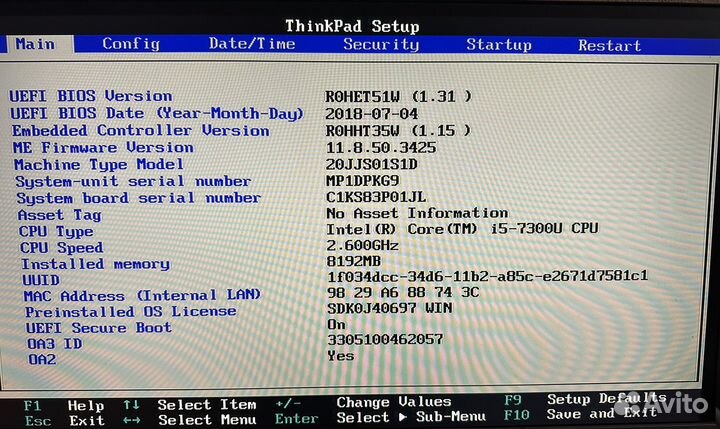The width and height of the screenshot is (720, 429).
Task: Click the Select Sub-Menu hint
Action: tap(380, 418)
